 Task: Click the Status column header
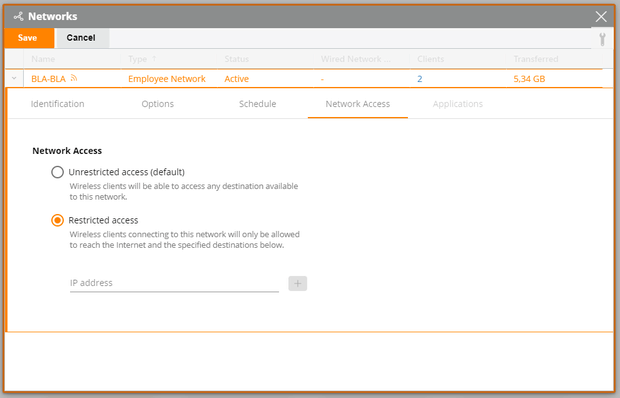point(236,59)
